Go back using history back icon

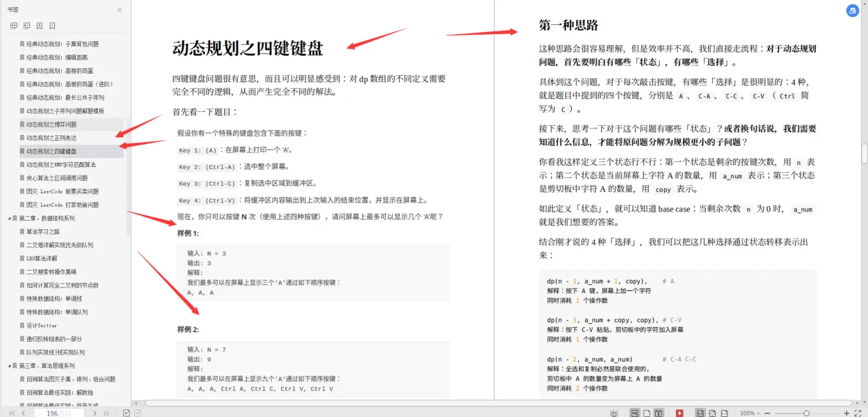pos(127,412)
